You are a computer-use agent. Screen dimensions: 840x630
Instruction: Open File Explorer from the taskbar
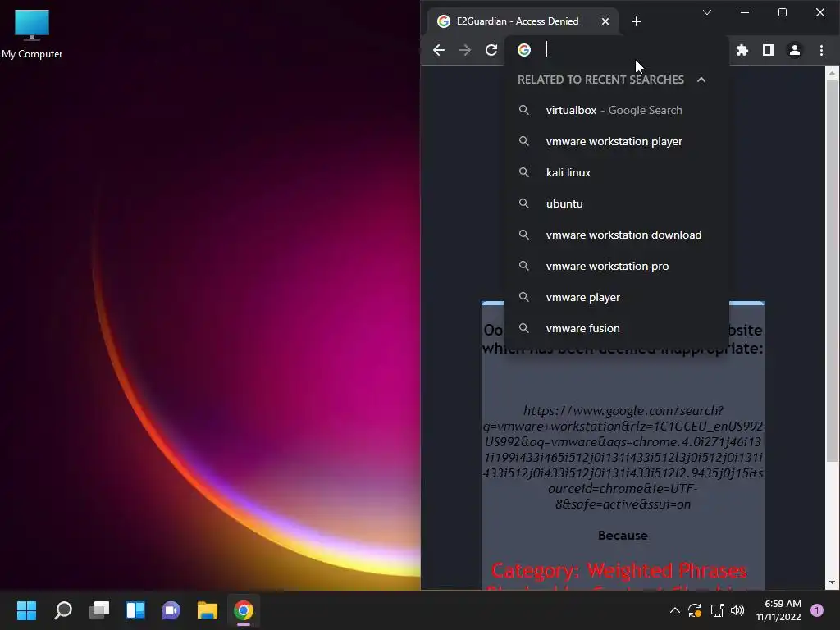[208, 610]
